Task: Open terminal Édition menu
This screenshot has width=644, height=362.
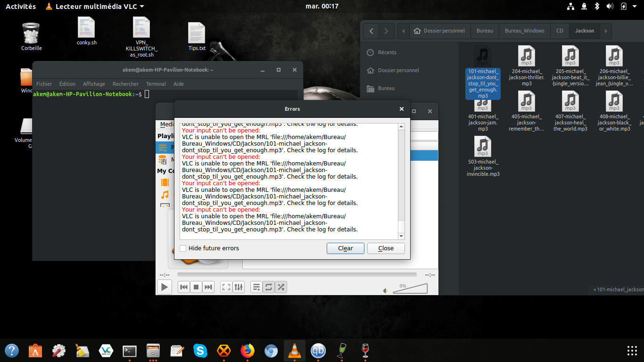Action: (67, 84)
